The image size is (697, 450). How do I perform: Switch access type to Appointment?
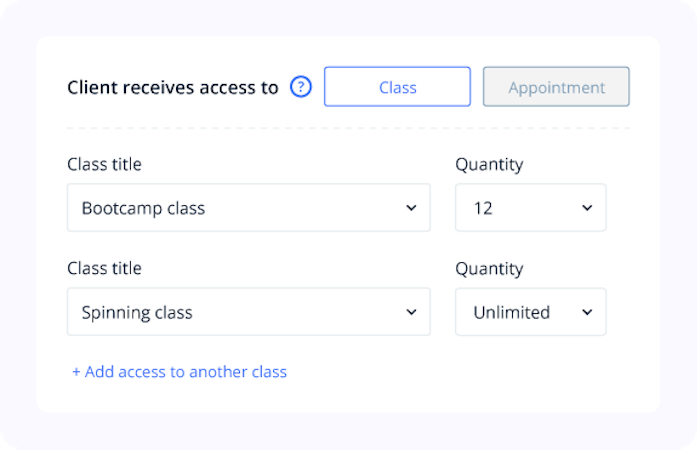pyautogui.click(x=556, y=87)
